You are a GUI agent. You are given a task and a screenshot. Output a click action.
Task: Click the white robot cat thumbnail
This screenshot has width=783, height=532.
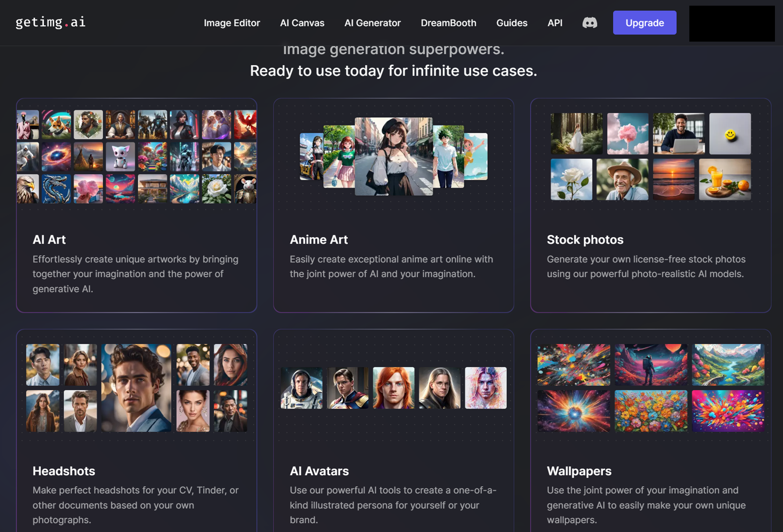120,157
